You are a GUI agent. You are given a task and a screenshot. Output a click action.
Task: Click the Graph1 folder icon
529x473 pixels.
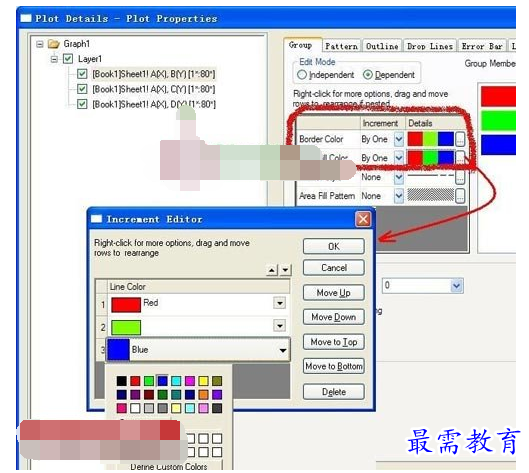click(x=54, y=44)
